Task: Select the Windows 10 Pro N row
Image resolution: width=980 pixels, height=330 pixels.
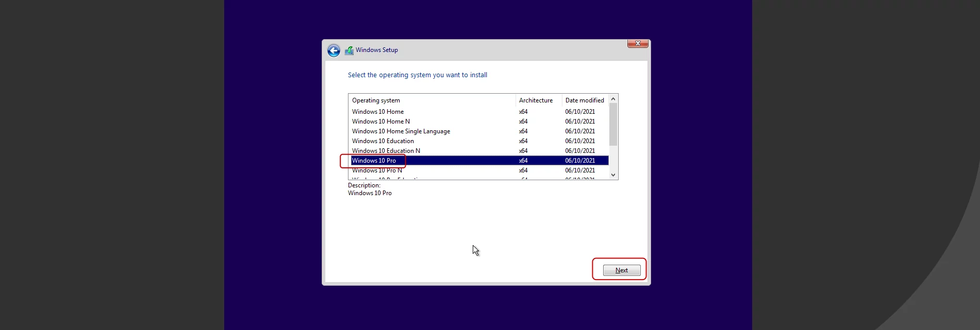Action: pos(478,170)
